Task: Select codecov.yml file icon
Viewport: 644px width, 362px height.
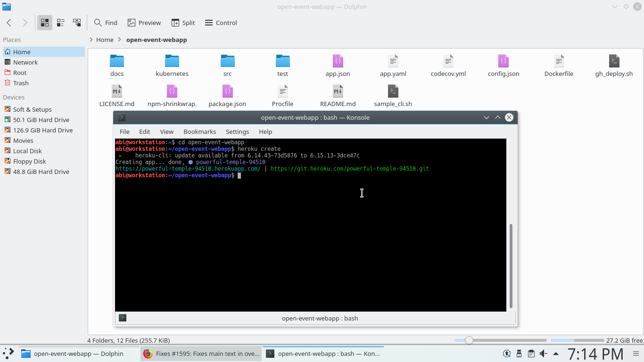Action: 448,61
